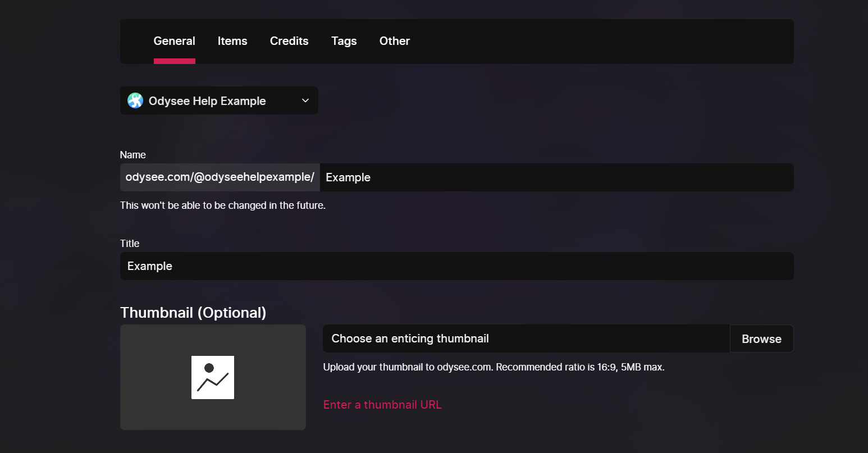Click the image placeholder icon in thumbnail preview
Image resolution: width=868 pixels, height=453 pixels.
[x=213, y=377]
